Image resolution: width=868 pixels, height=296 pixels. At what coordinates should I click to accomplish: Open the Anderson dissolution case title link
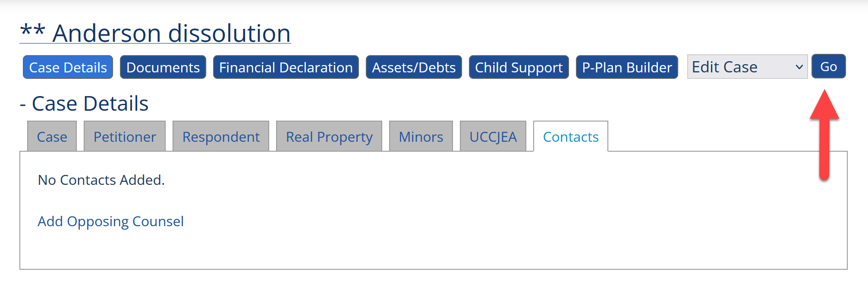click(x=155, y=32)
